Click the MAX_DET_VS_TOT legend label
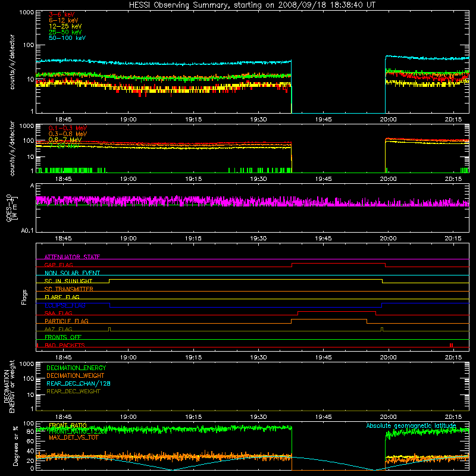This screenshot has width=476, height=476. click(x=74, y=437)
